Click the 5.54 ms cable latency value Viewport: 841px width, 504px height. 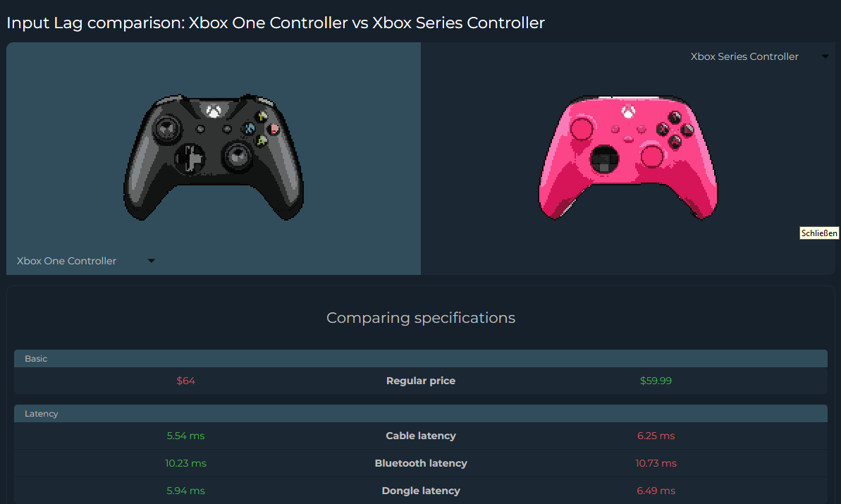click(185, 436)
